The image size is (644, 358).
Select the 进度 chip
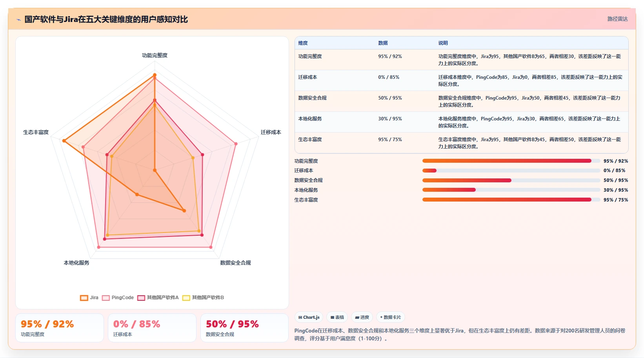tap(362, 317)
